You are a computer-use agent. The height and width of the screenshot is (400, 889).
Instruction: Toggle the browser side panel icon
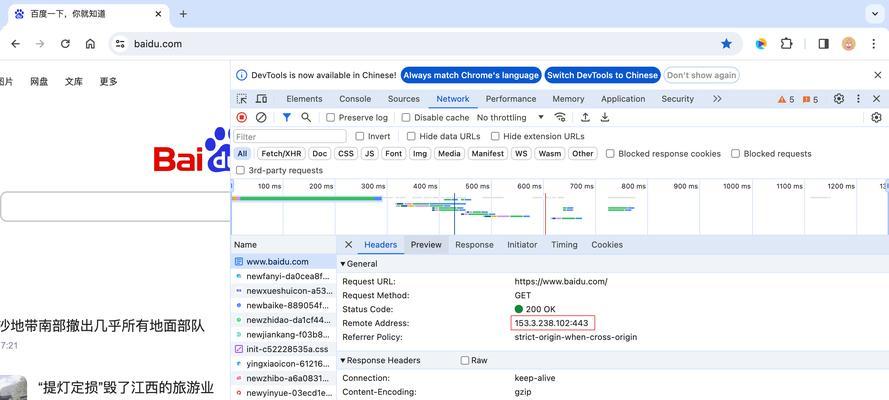(824, 44)
